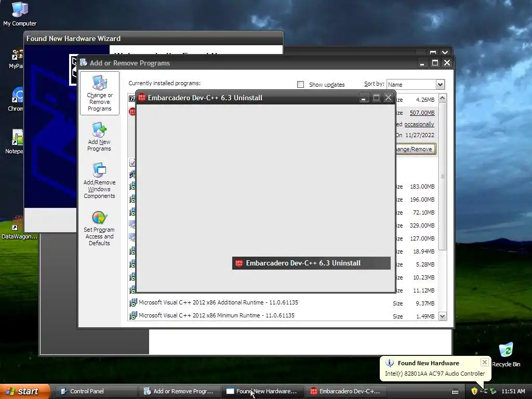Switch to Found New Hardware taskbar item
The image size is (532, 399).
coord(262,391)
